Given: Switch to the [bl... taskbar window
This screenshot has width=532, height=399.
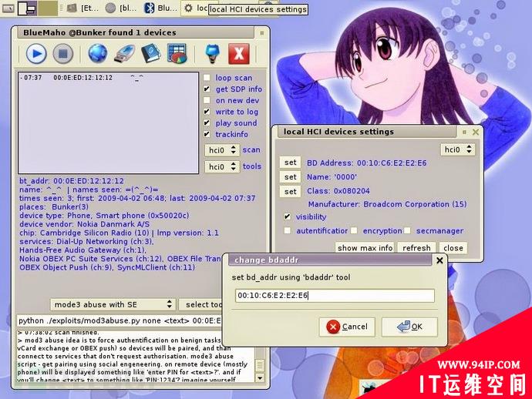Looking at the screenshot, I should [x=121, y=8].
